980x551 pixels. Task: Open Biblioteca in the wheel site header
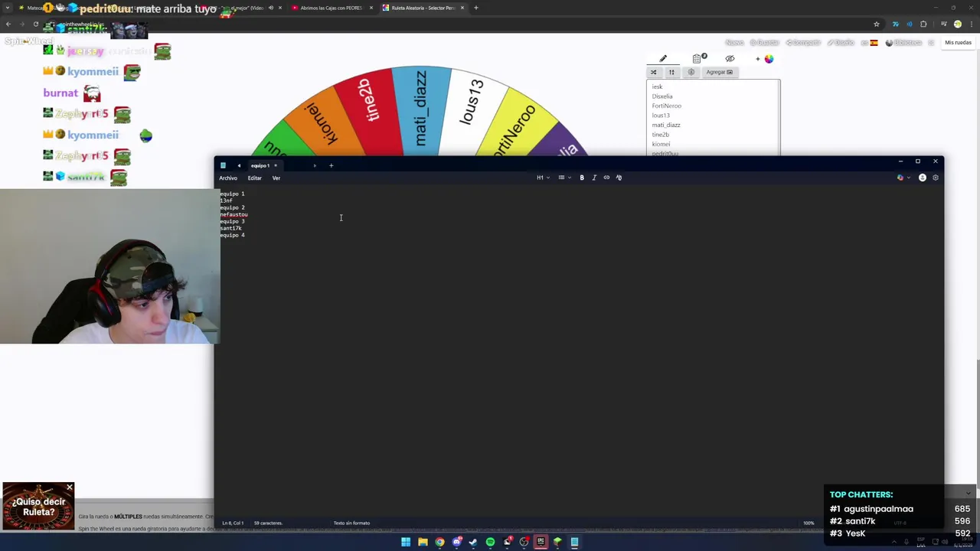tap(903, 43)
